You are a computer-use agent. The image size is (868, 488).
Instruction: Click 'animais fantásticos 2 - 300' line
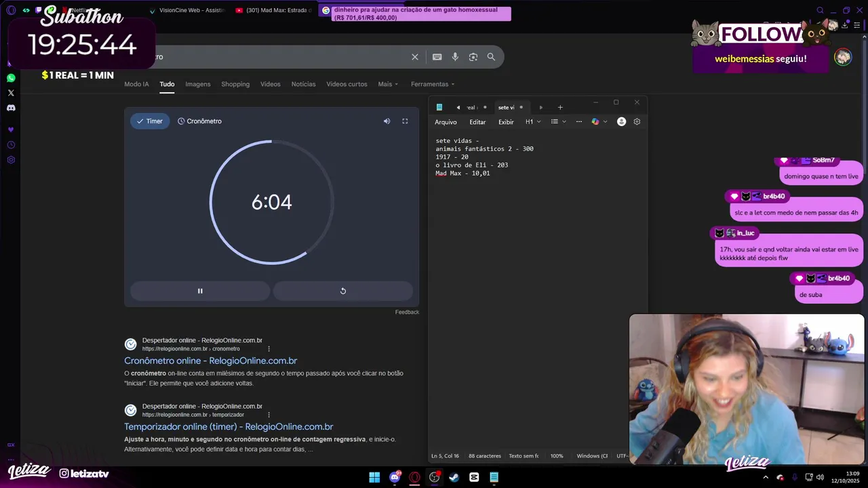point(484,149)
